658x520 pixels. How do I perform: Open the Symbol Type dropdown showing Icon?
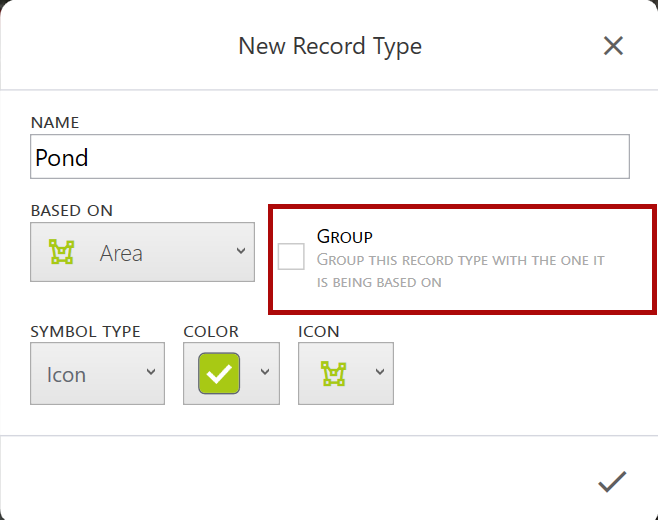coord(97,374)
